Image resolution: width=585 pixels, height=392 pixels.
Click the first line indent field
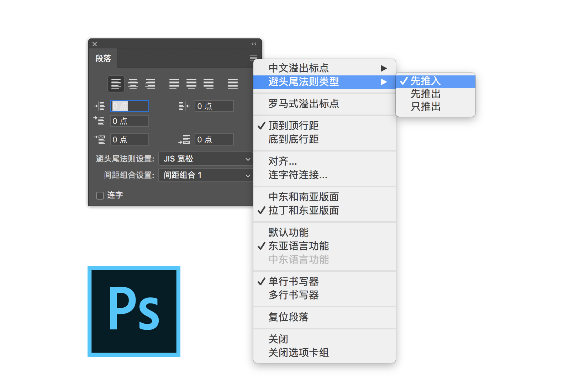tap(130, 121)
